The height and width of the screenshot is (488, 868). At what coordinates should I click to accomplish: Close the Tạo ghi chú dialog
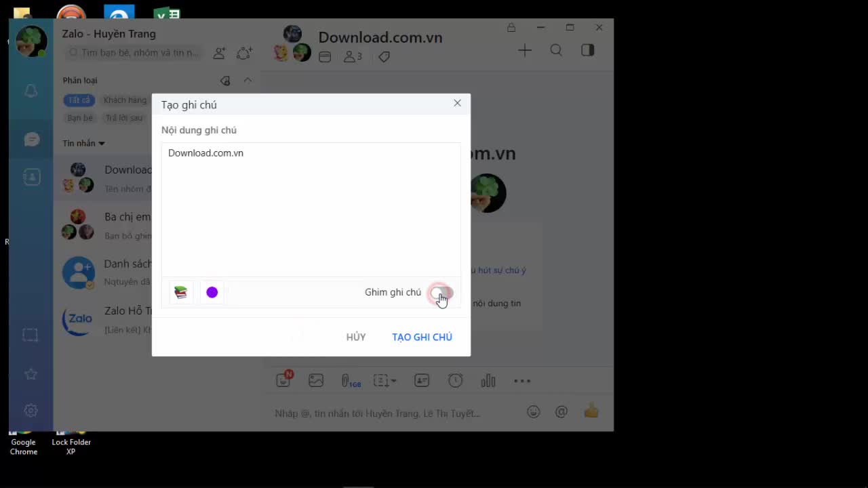(x=458, y=103)
